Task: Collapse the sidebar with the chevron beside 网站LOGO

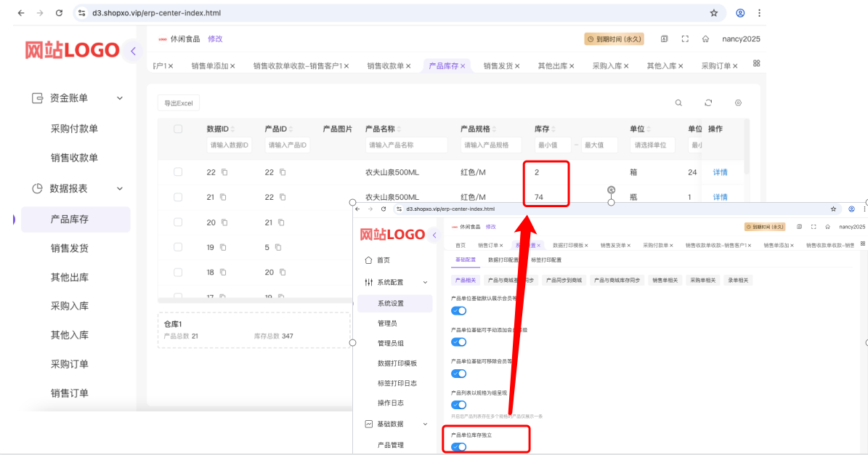Action: pos(134,52)
